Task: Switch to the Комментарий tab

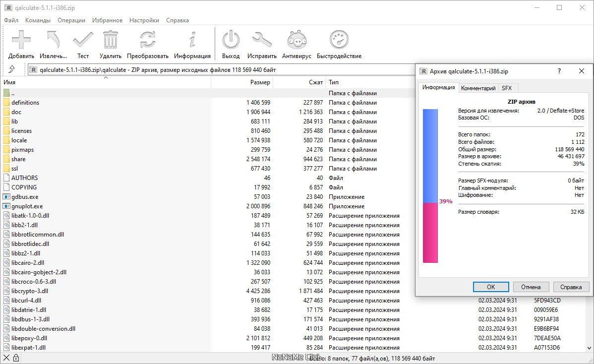Action: tap(478, 88)
